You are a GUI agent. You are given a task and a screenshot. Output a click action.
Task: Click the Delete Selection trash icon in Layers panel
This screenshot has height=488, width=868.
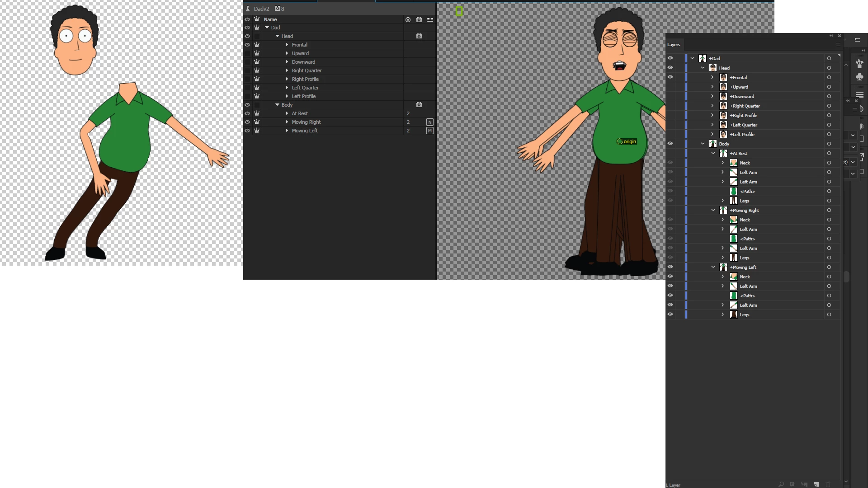(828, 484)
